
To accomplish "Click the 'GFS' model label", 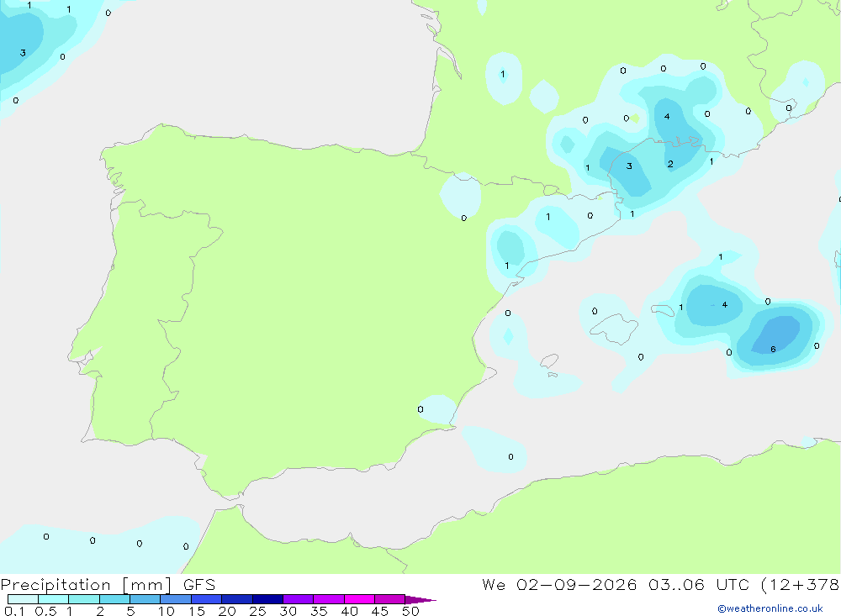I will click(x=199, y=585).
